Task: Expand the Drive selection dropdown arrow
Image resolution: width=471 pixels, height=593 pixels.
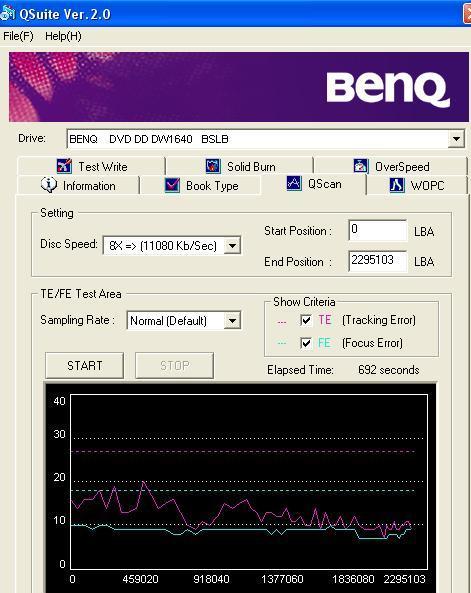Action: pos(456,139)
